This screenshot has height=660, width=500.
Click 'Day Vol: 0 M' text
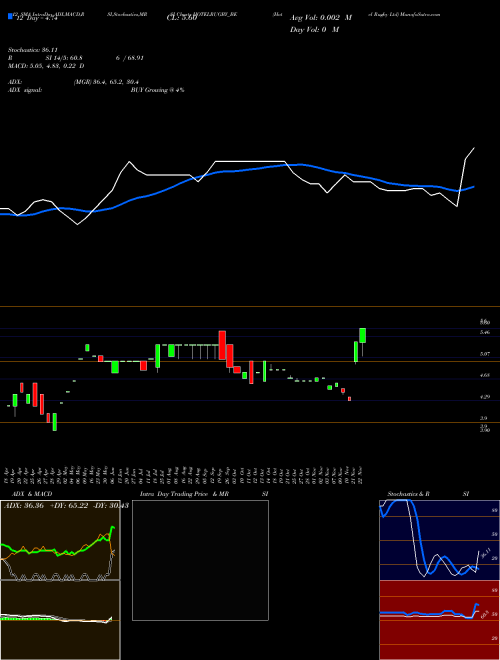[314, 30]
